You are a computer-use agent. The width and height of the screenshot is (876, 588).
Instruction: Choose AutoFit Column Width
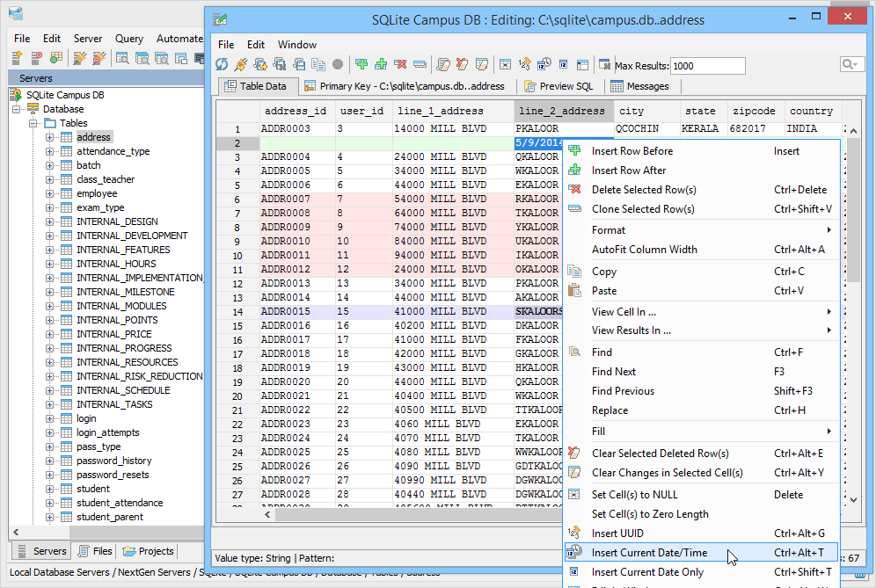(x=701, y=250)
